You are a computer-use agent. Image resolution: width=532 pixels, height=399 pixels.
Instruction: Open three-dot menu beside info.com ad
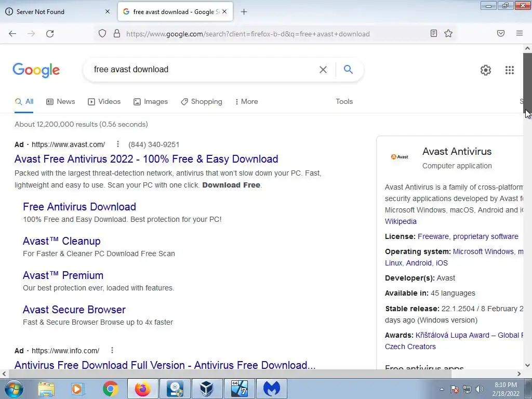click(112, 350)
